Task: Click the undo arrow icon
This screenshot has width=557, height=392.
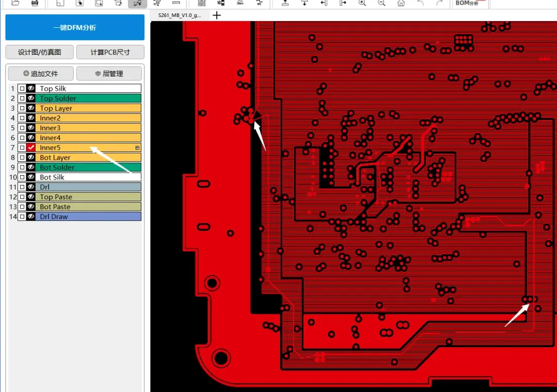Action: pos(420,3)
